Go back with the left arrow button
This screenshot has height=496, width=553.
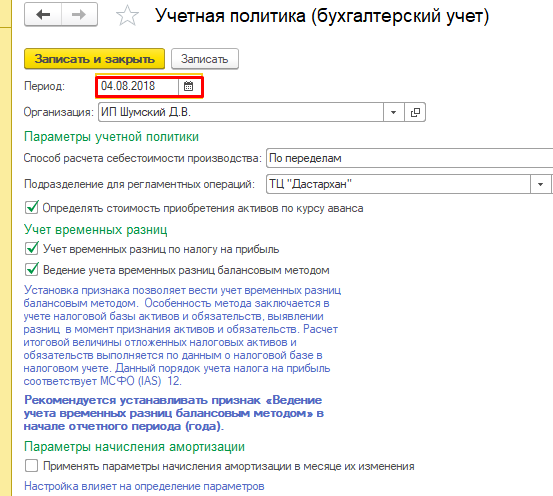(43, 15)
